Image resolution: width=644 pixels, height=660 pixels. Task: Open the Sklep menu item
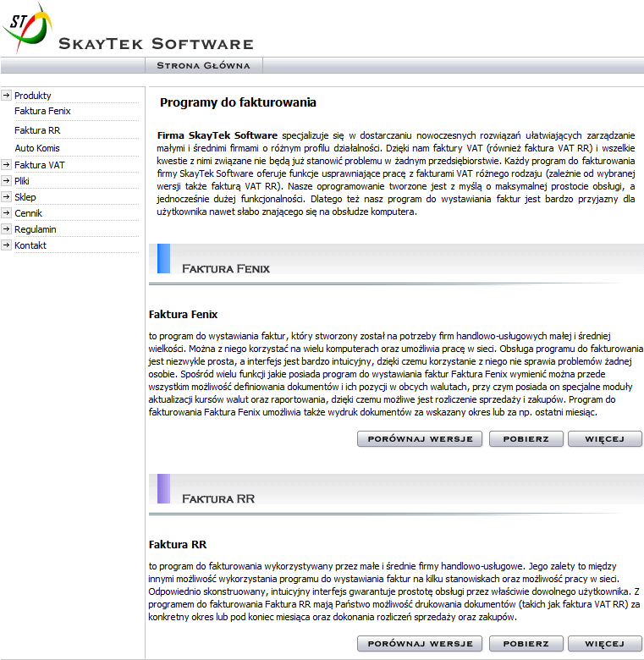[25, 197]
